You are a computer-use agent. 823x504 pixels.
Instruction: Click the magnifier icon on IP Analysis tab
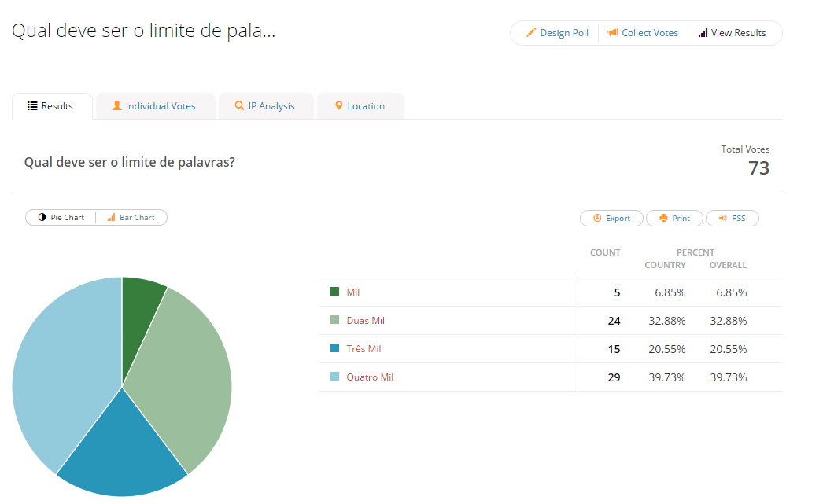click(x=239, y=106)
